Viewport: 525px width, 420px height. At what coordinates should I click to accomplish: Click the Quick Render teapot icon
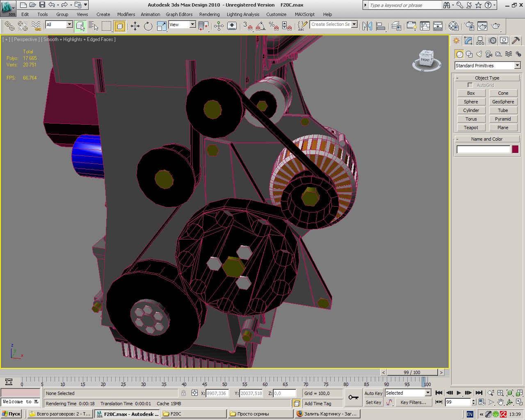click(x=496, y=26)
